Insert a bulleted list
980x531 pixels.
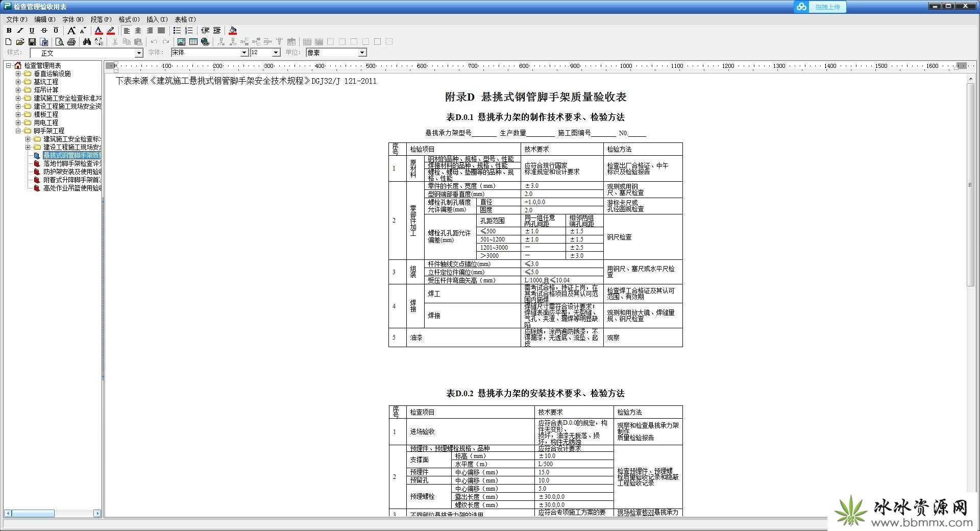177,31
